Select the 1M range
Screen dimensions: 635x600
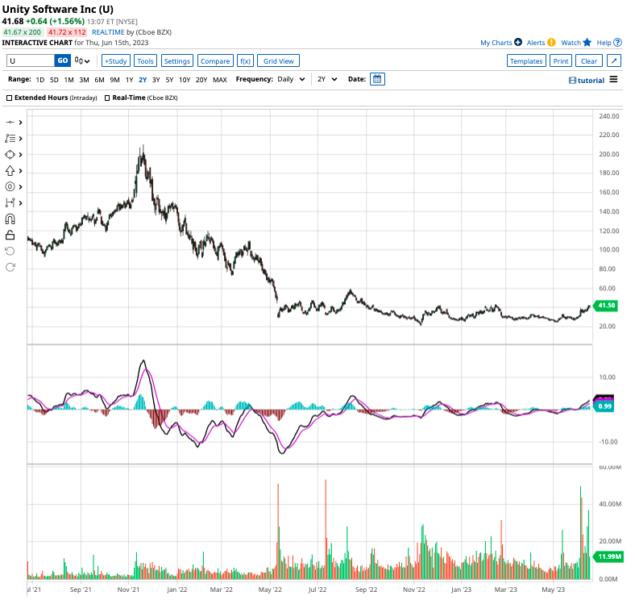click(x=69, y=80)
